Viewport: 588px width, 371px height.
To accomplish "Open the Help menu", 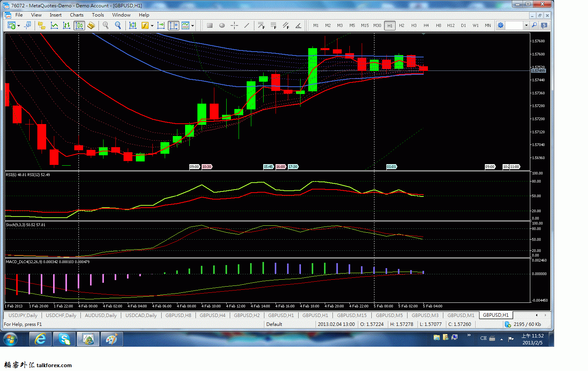I will 144,15.
